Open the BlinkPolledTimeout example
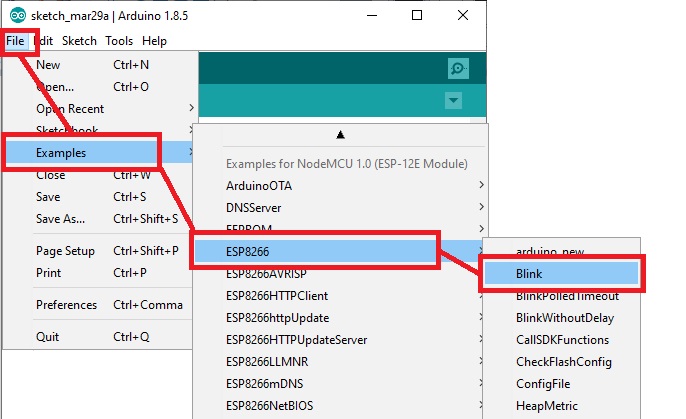 pyautogui.click(x=562, y=296)
